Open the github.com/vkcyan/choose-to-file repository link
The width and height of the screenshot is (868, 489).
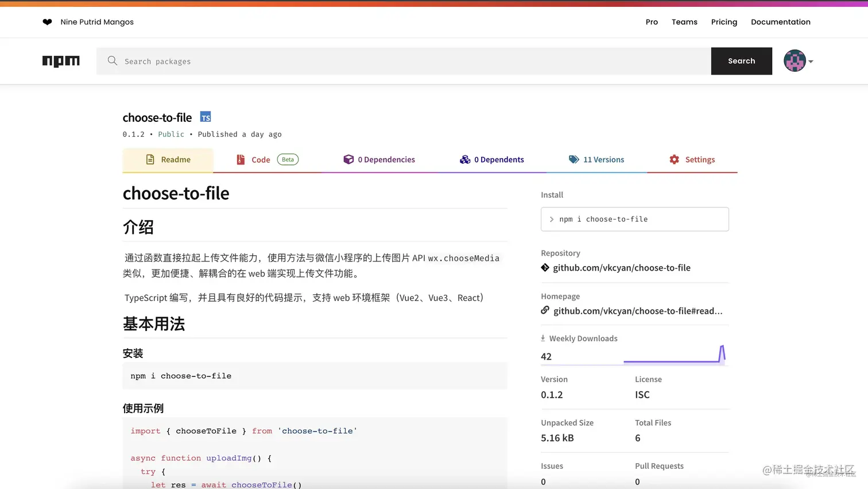[x=622, y=268]
